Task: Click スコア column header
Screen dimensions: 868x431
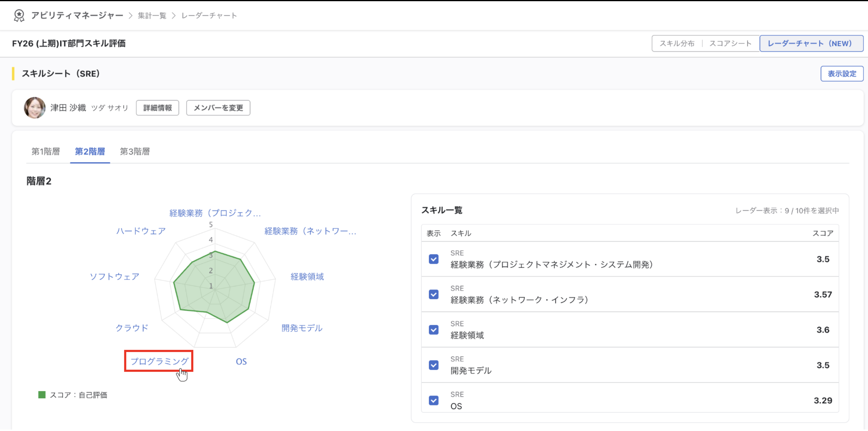Action: pos(823,234)
